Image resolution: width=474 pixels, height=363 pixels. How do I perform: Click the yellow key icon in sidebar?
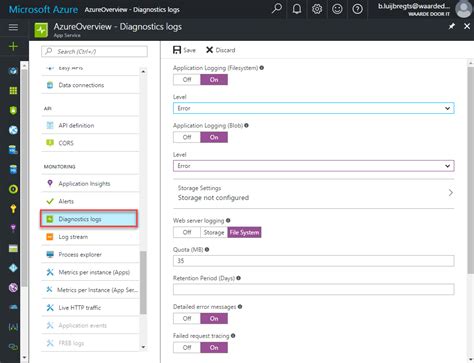point(13,209)
